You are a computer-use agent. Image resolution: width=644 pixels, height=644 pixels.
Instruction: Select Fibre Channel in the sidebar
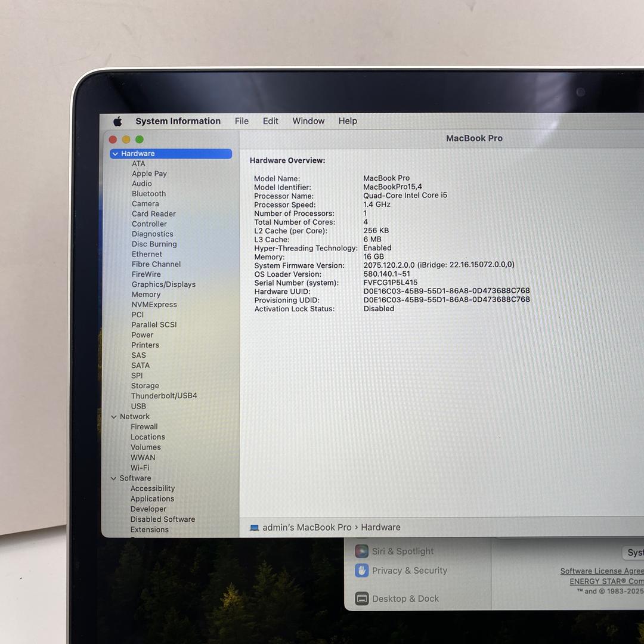156,264
